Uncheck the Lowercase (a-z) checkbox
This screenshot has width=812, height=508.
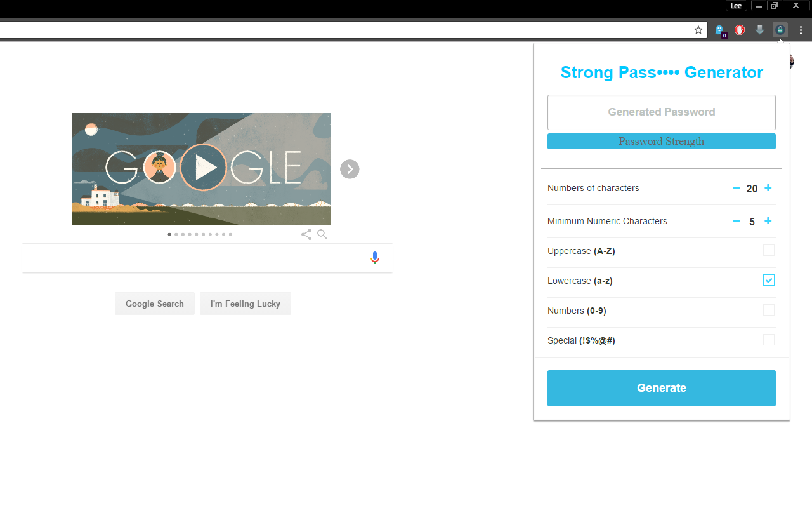(769, 280)
